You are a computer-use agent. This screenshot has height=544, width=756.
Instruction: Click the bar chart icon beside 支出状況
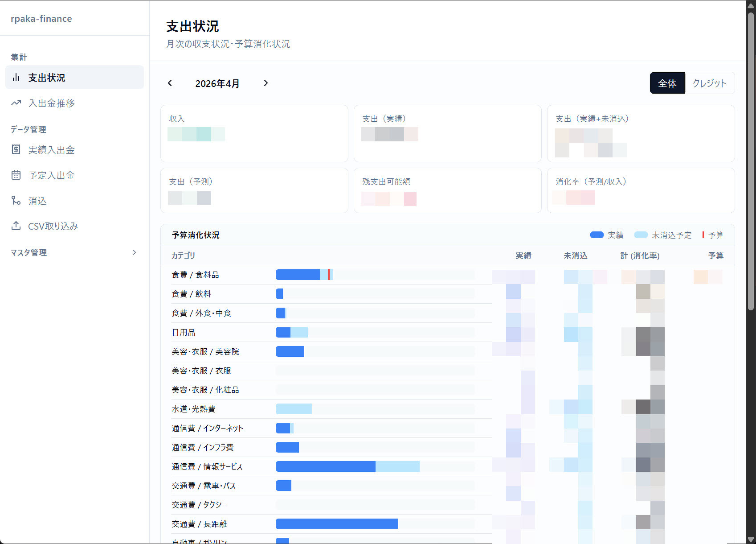(16, 78)
